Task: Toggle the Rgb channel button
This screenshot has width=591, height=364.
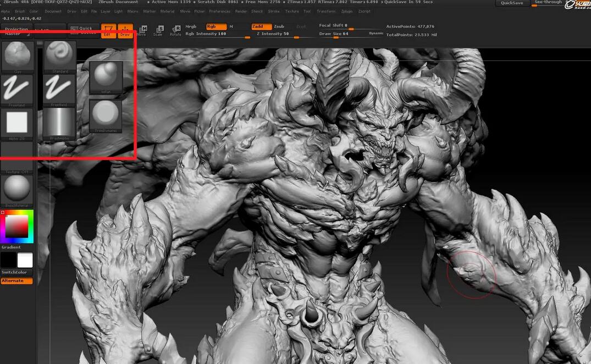Action: (x=216, y=26)
